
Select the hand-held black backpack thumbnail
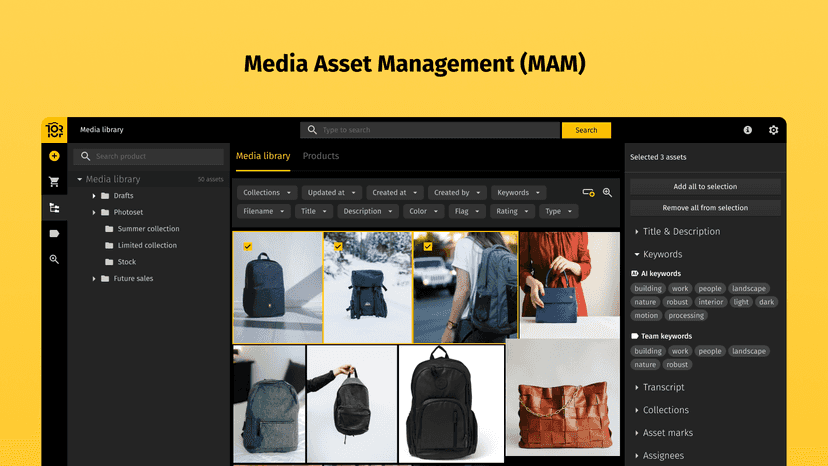[352, 404]
